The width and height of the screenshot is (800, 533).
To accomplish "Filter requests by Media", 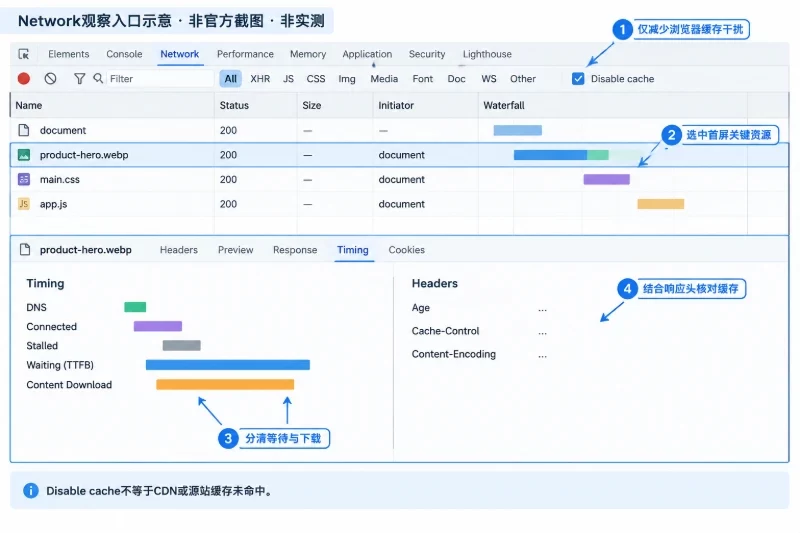I will point(384,79).
